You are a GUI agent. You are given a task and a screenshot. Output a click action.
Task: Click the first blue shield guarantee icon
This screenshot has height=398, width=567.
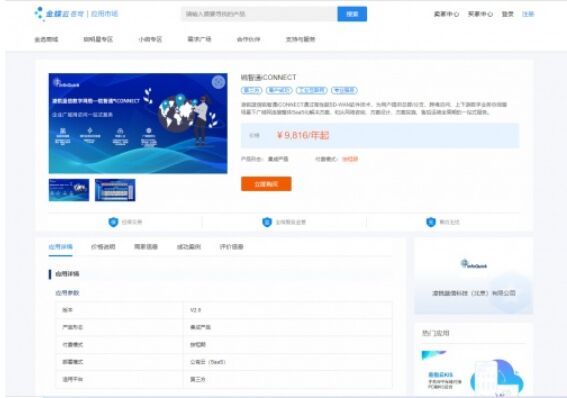click(113, 222)
